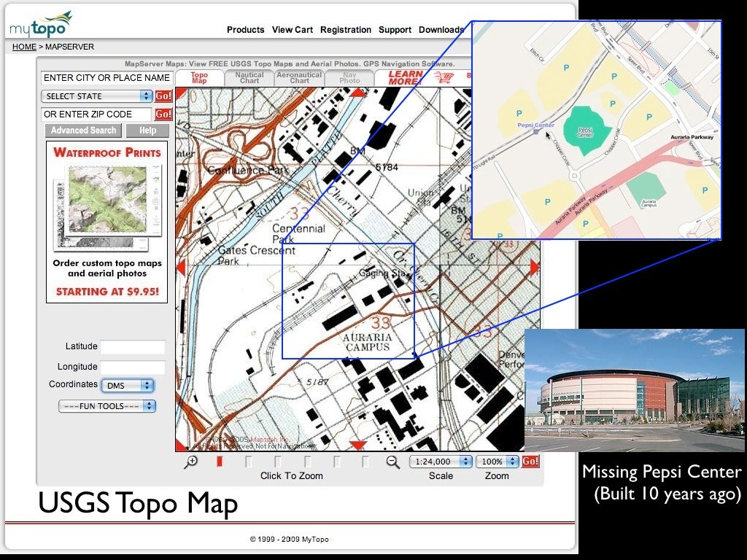
Task: Open the View Cart menu item
Action: coord(292,29)
